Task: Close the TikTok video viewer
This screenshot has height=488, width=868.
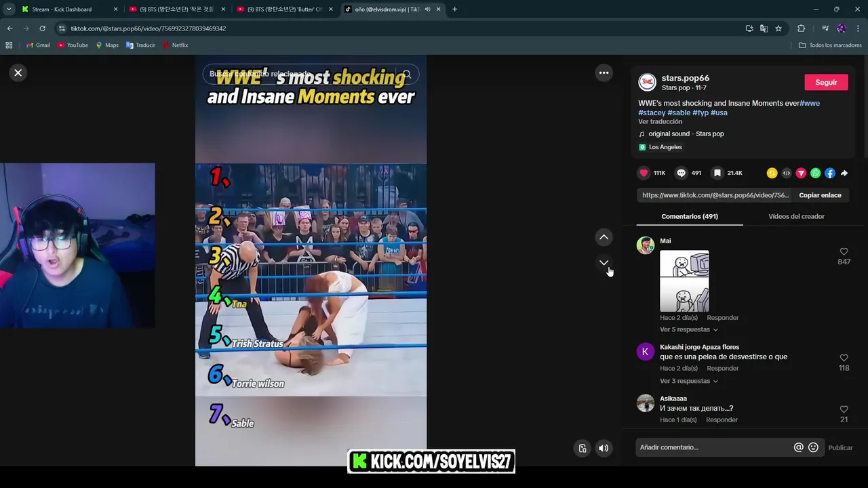Action: point(18,73)
